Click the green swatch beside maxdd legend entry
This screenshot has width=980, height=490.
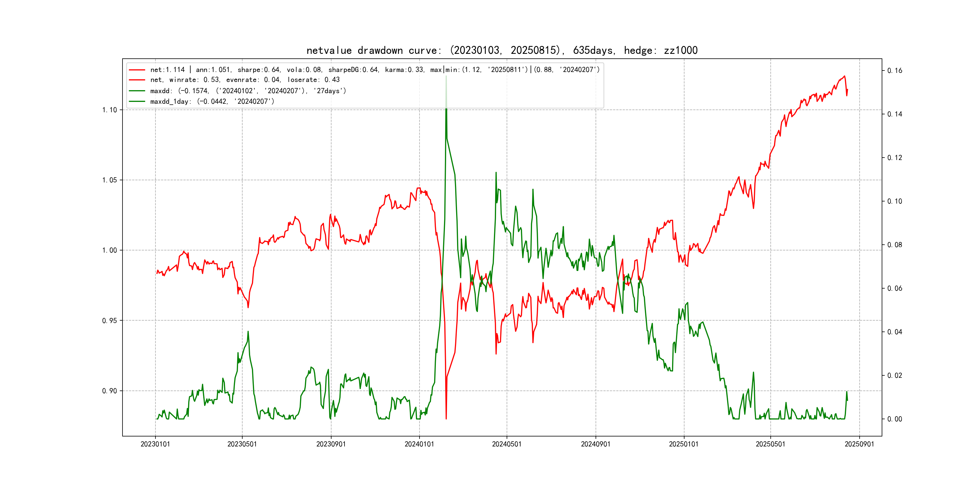pos(137,91)
